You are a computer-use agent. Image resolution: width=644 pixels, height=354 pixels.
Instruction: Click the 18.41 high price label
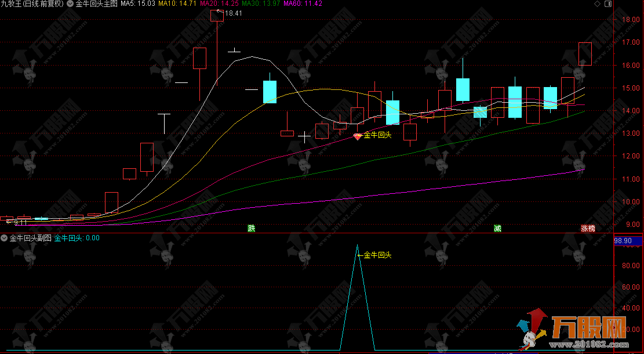[233, 13]
